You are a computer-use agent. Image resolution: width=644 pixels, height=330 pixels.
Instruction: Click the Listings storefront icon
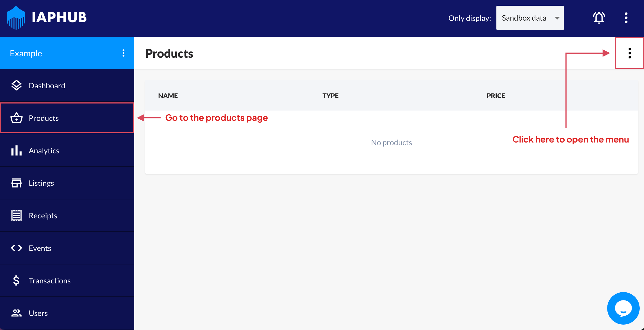tap(17, 183)
